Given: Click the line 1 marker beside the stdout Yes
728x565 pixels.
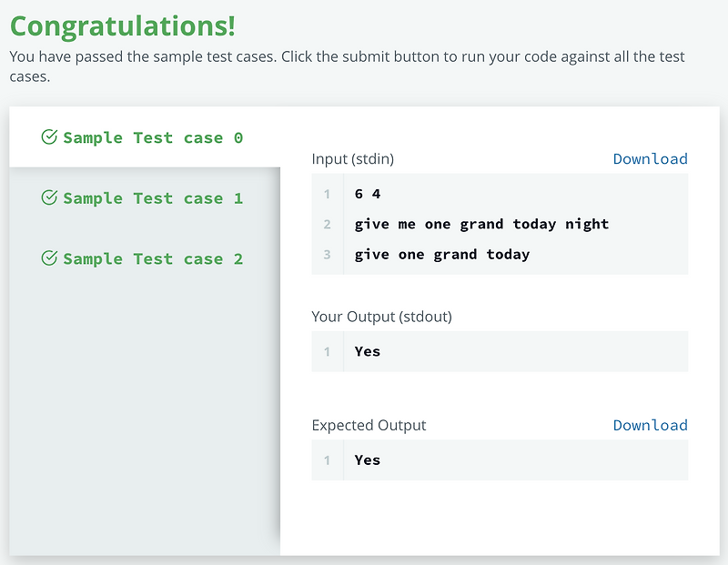Looking at the screenshot, I should (x=327, y=351).
